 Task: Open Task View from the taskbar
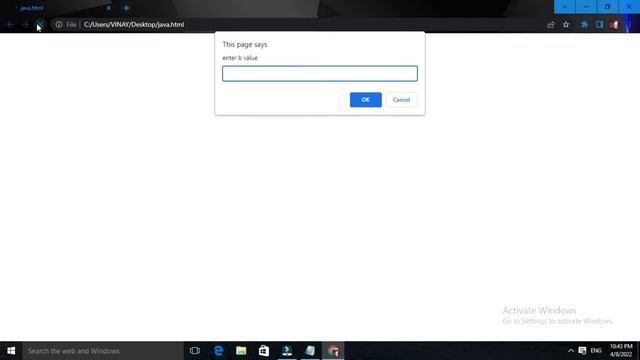pyautogui.click(x=195, y=351)
